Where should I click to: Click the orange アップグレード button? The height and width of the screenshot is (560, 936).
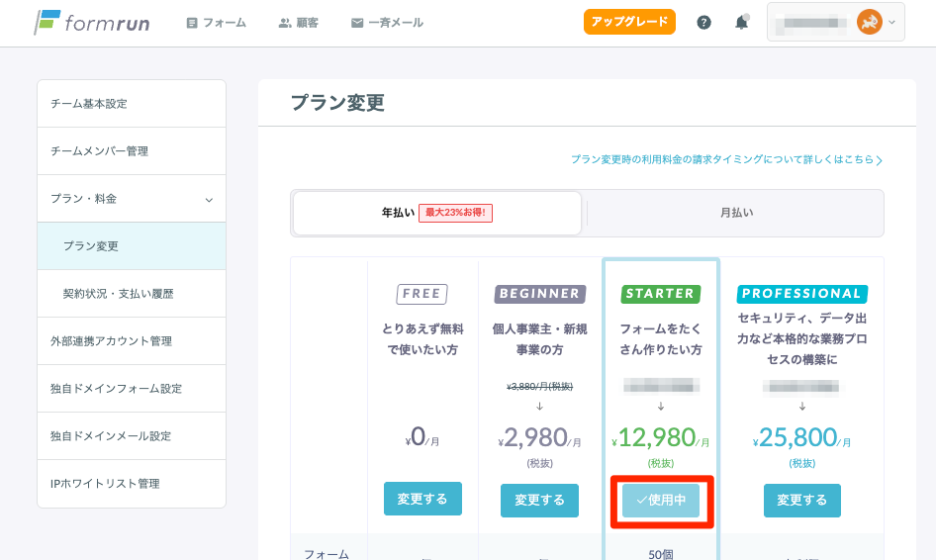(629, 22)
